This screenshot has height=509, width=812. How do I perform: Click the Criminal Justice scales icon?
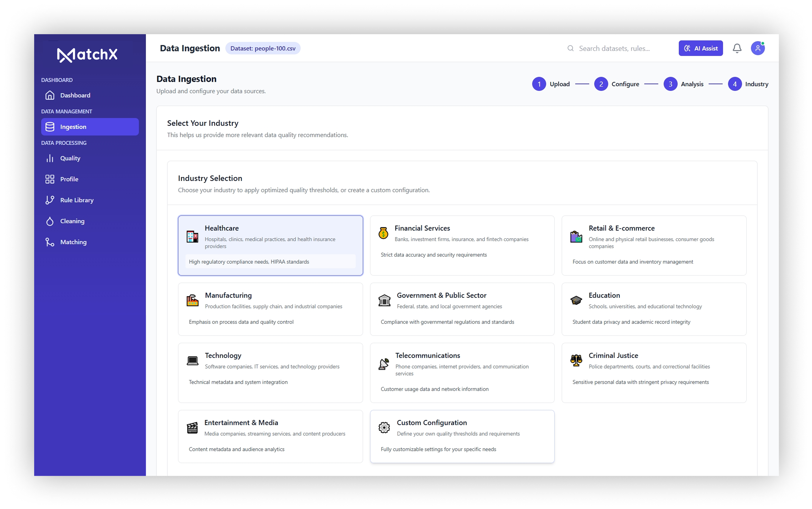point(576,360)
